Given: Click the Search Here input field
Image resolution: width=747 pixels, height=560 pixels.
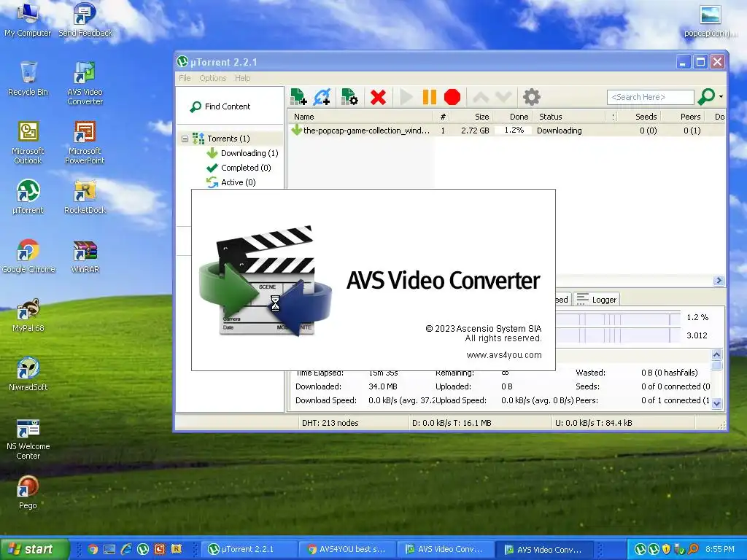Looking at the screenshot, I should pyautogui.click(x=650, y=97).
